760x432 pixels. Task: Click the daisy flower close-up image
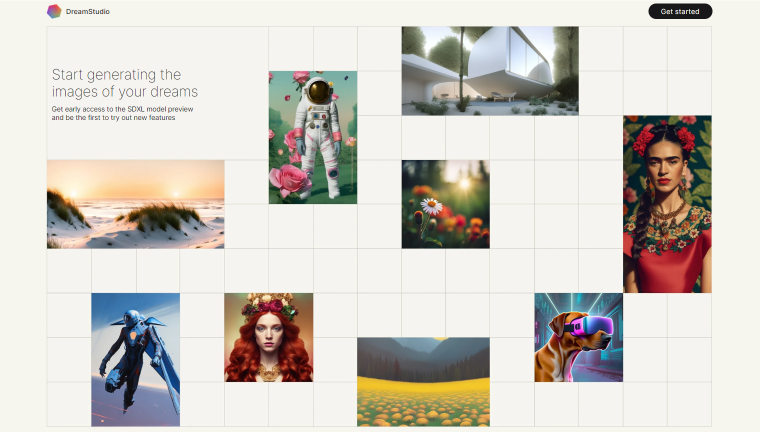click(445, 204)
